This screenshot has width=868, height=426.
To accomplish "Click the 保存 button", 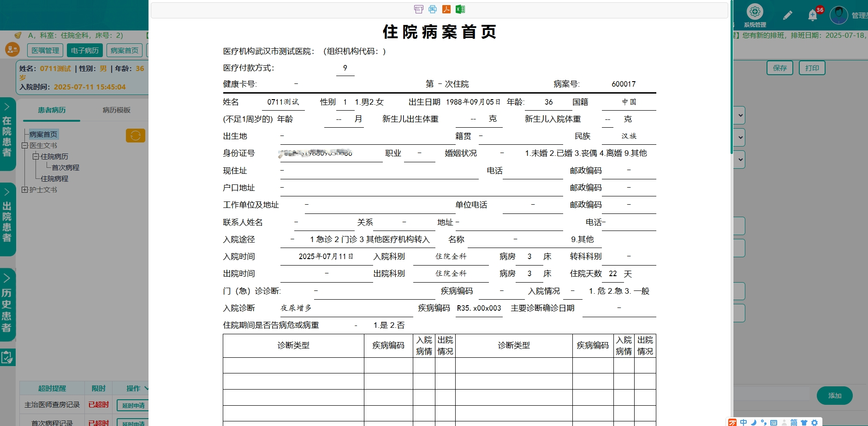I will click(780, 68).
